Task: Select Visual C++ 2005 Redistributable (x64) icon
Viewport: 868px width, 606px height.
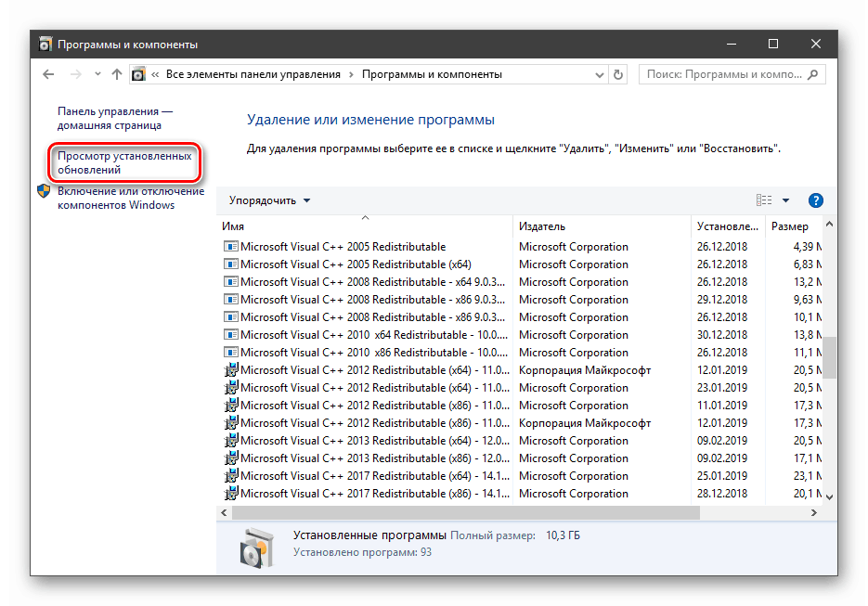Action: [x=231, y=264]
